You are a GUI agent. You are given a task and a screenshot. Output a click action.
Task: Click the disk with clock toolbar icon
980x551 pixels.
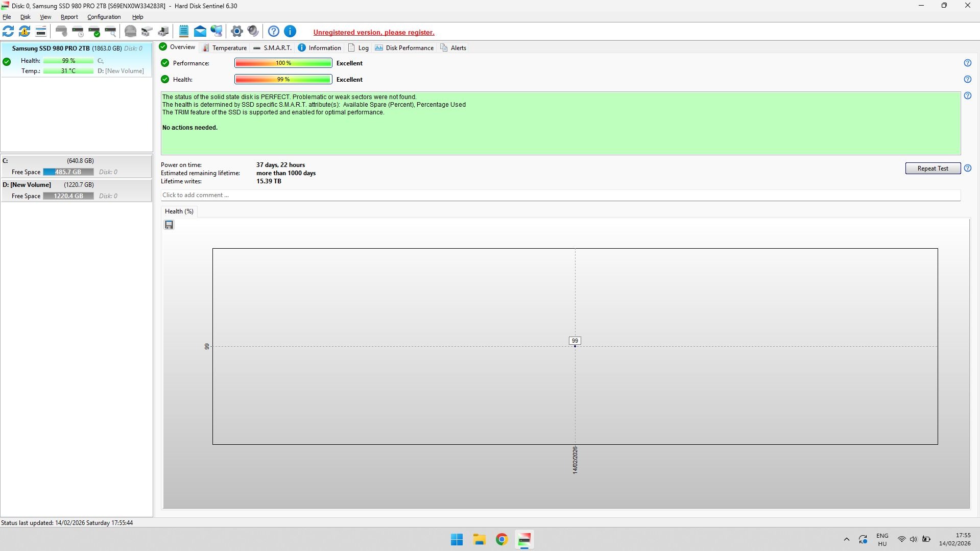(x=78, y=32)
